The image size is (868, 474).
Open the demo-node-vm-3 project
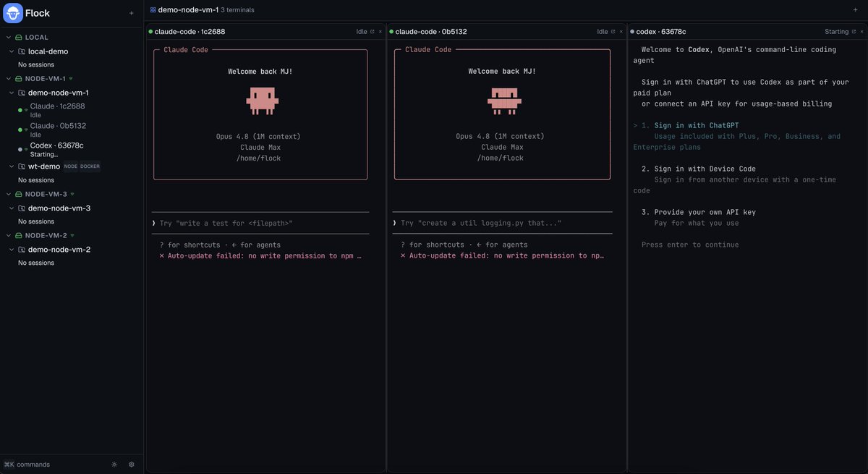59,208
